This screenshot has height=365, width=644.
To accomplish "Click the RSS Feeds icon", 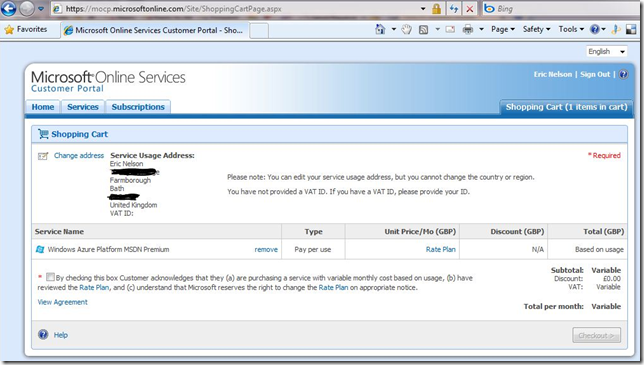I will (423, 30).
